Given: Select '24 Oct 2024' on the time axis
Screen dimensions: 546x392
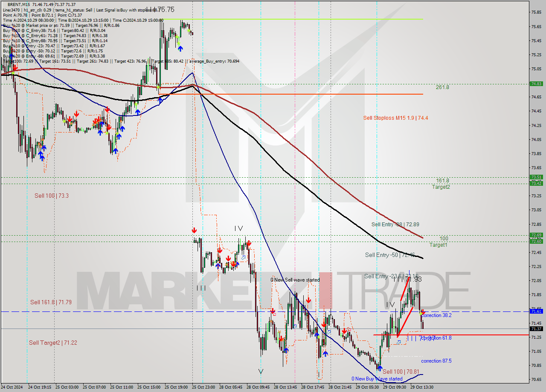Looking at the screenshot, I should pos(12,387).
